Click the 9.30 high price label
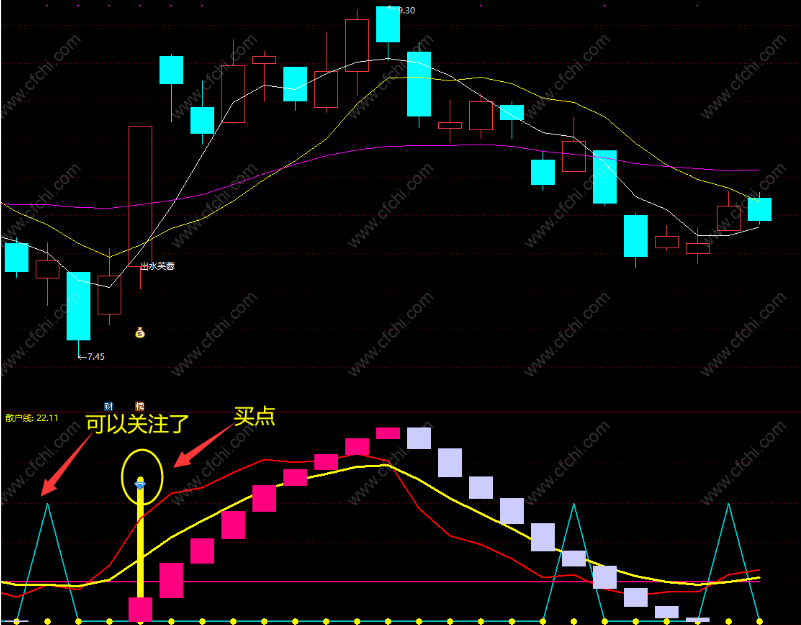801x625 pixels. pyautogui.click(x=406, y=10)
